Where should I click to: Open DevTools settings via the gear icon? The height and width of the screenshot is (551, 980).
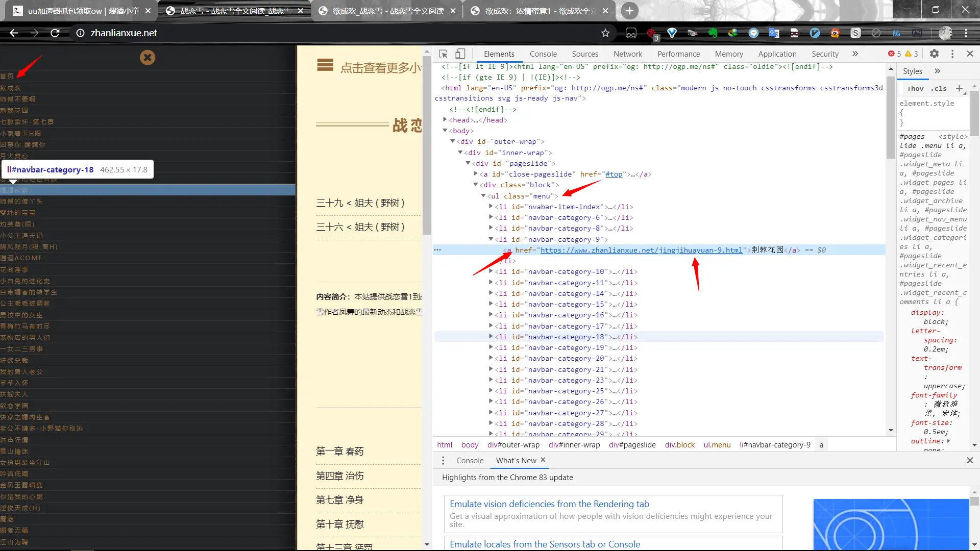click(936, 54)
